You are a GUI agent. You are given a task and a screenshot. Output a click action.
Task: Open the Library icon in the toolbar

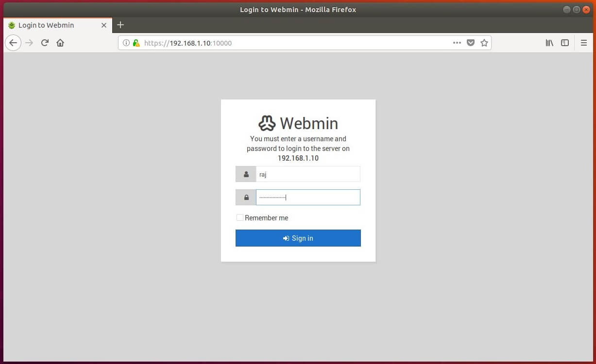click(x=549, y=43)
